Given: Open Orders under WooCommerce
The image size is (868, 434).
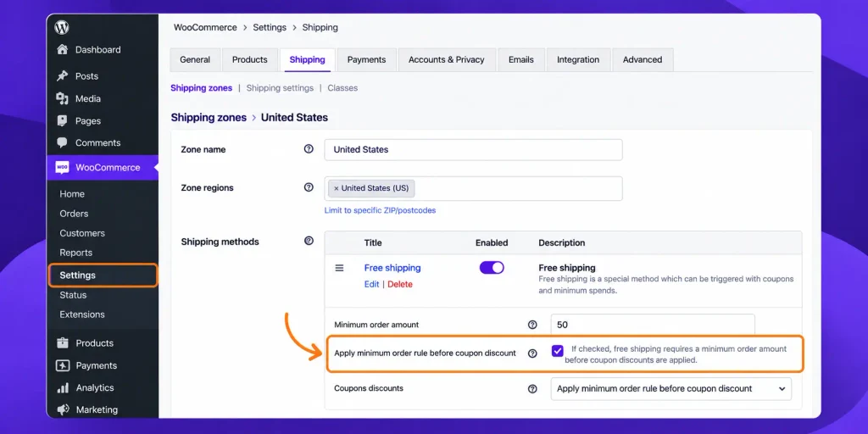Looking at the screenshot, I should pos(74,214).
